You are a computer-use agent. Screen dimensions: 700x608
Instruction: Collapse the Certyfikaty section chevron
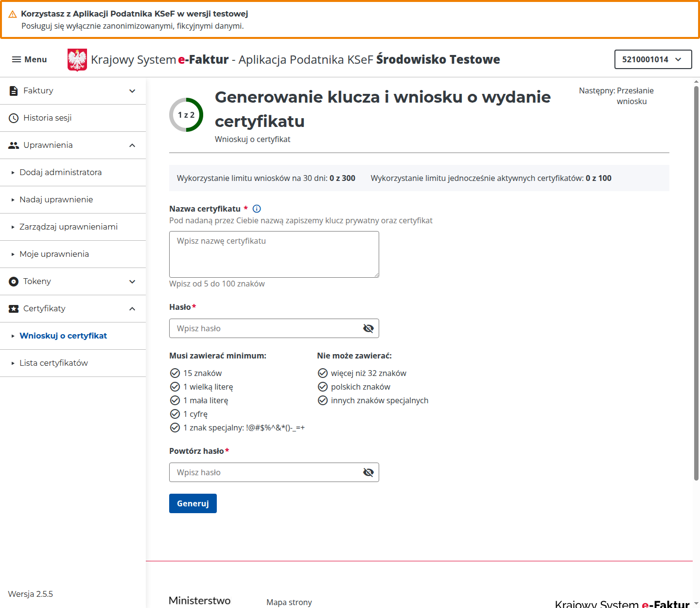click(132, 309)
